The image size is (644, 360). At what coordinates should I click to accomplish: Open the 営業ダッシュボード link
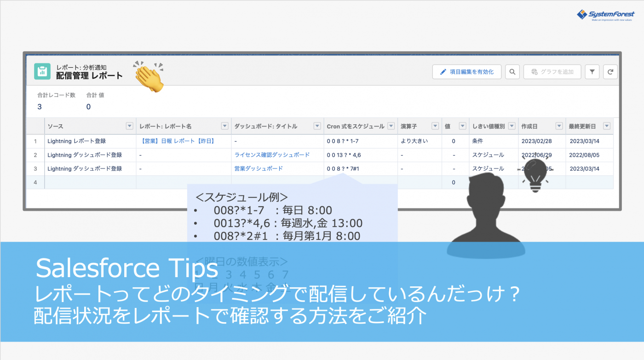(x=259, y=168)
